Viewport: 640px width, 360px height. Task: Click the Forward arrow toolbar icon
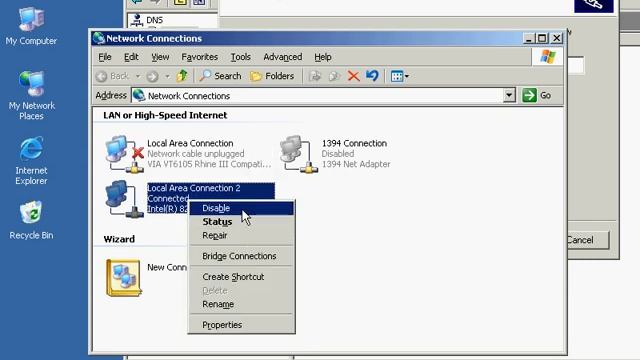pos(153,76)
